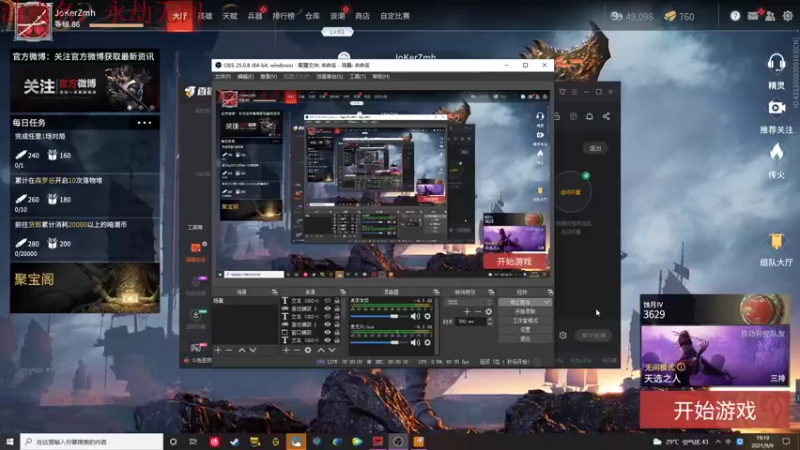Open the 组队大厅 team lobby icon
Image resolution: width=800 pixels, height=450 pixels.
coord(777,240)
